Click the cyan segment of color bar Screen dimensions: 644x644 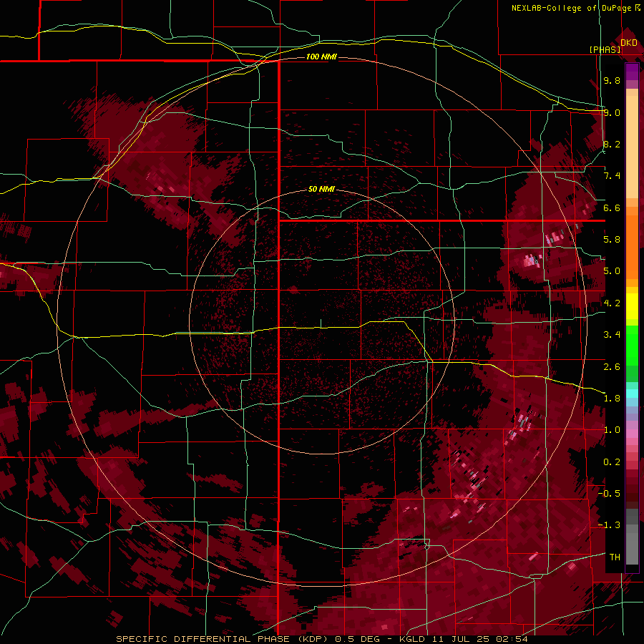pos(632,394)
